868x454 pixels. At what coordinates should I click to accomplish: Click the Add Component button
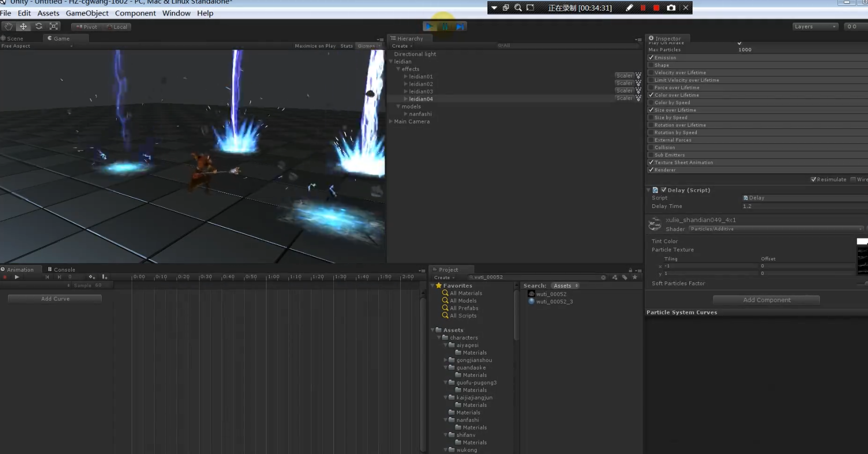[766, 300]
